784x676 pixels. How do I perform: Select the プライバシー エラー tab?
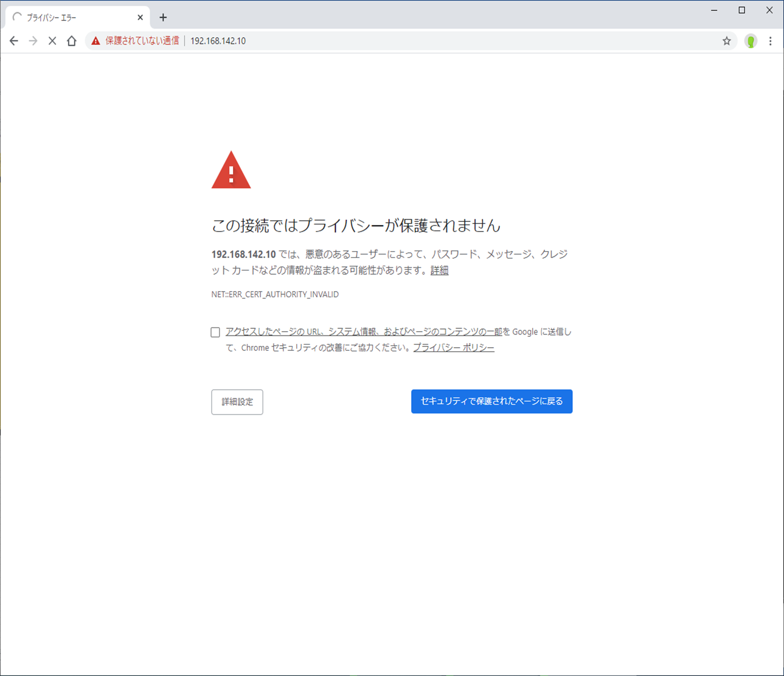click(x=77, y=18)
